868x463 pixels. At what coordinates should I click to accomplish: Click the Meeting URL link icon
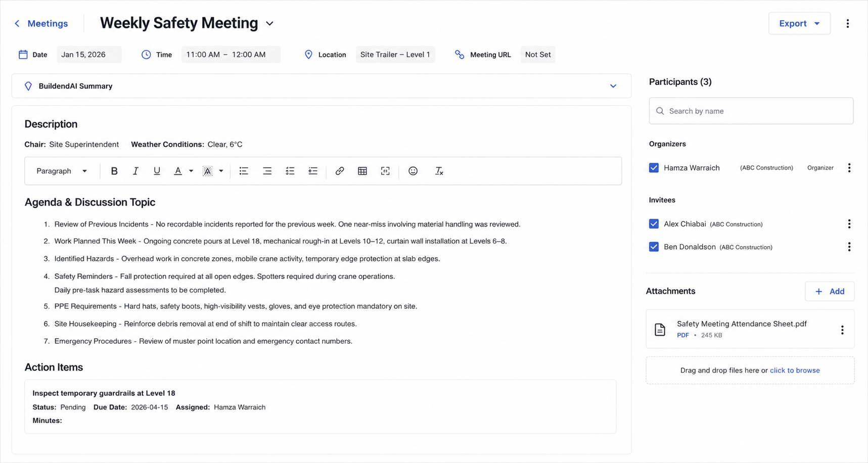click(460, 55)
